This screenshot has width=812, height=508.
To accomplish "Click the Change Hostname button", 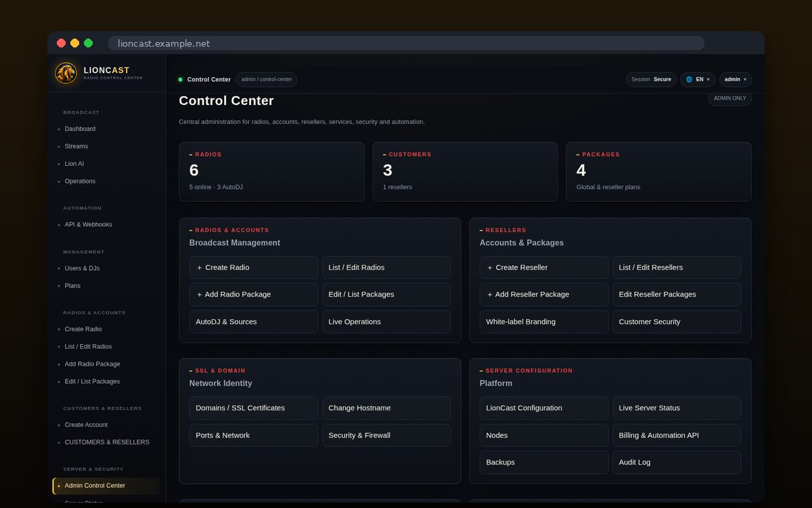I will click(386, 408).
